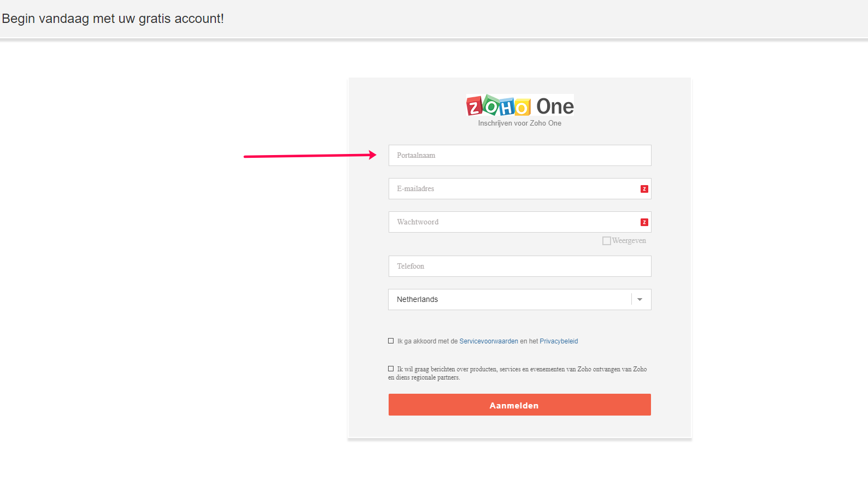Click the red Zoho icon in E-mailadres field
Image resolution: width=868 pixels, height=480 pixels.
pyautogui.click(x=644, y=189)
